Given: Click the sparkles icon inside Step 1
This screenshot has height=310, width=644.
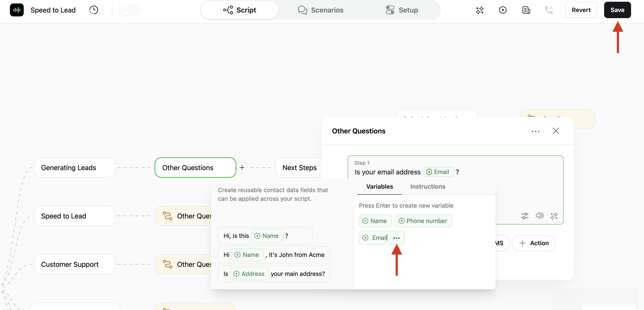Looking at the screenshot, I should pos(554,216).
